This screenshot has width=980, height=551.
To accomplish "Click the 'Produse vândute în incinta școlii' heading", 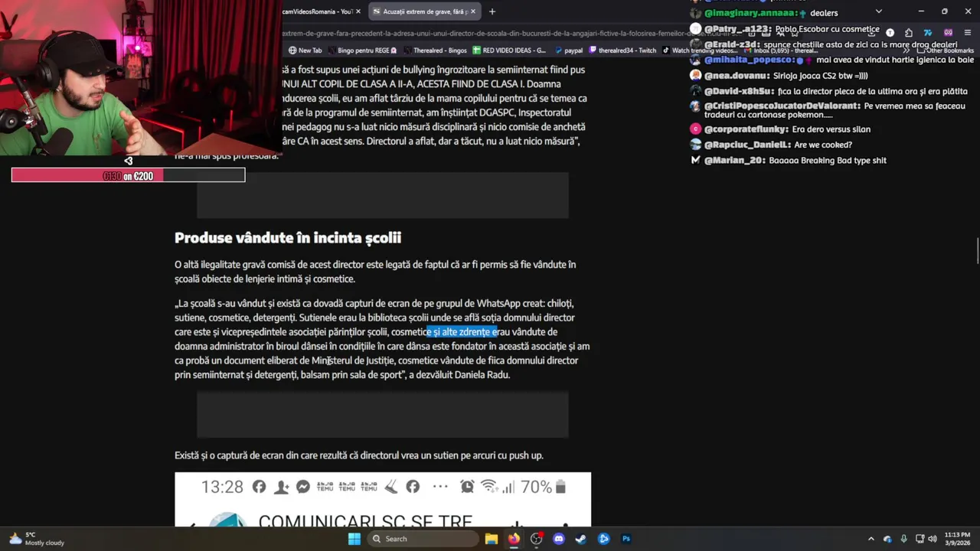I will (x=288, y=238).
